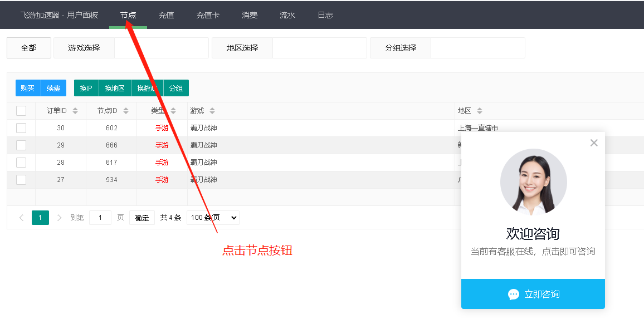644x324 pixels.
Task: Click the 欢迎咨询 heading in popup
Action: pos(533,234)
